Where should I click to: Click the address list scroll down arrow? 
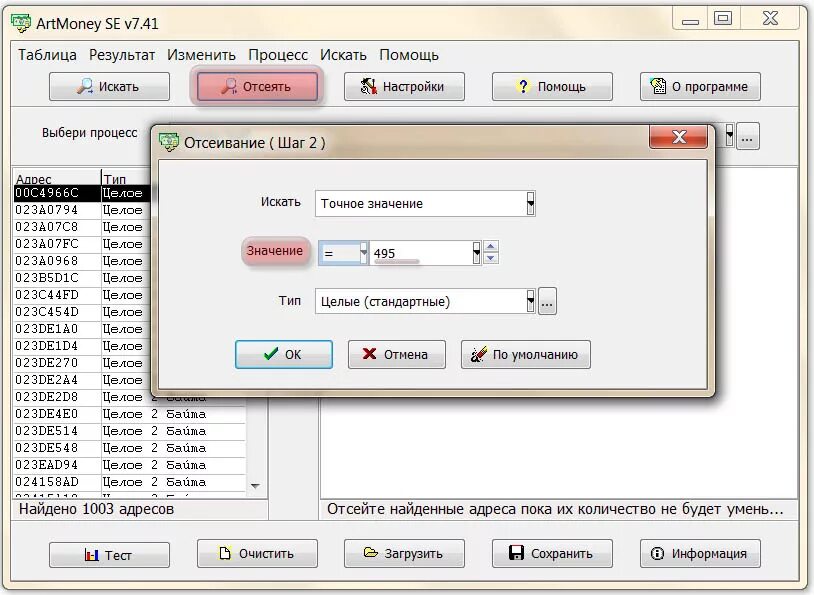(255, 486)
